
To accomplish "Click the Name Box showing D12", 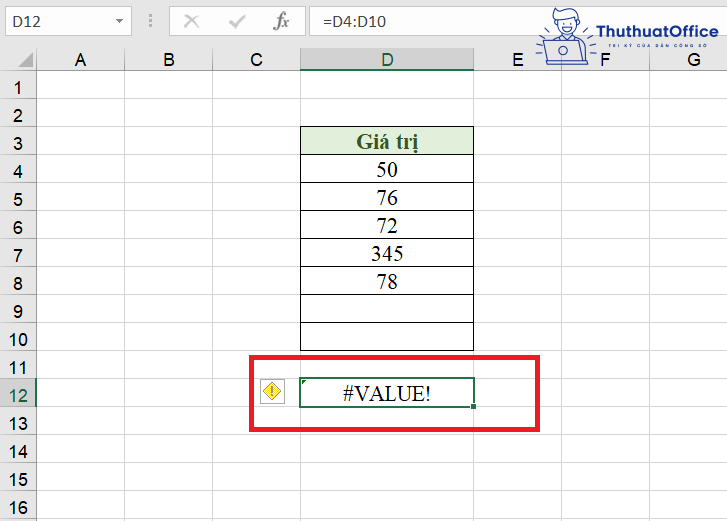I will pyautogui.click(x=68, y=21).
